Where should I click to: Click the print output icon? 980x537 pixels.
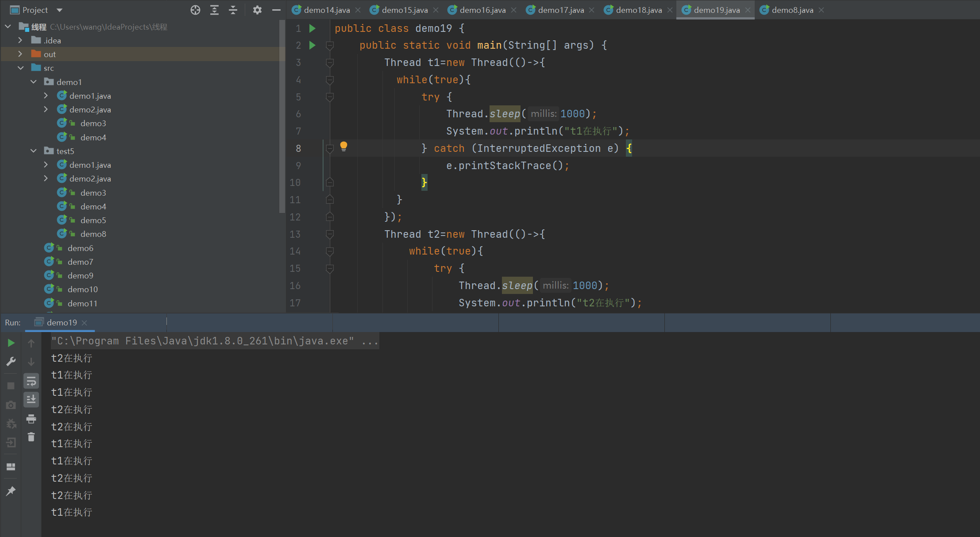tap(31, 418)
